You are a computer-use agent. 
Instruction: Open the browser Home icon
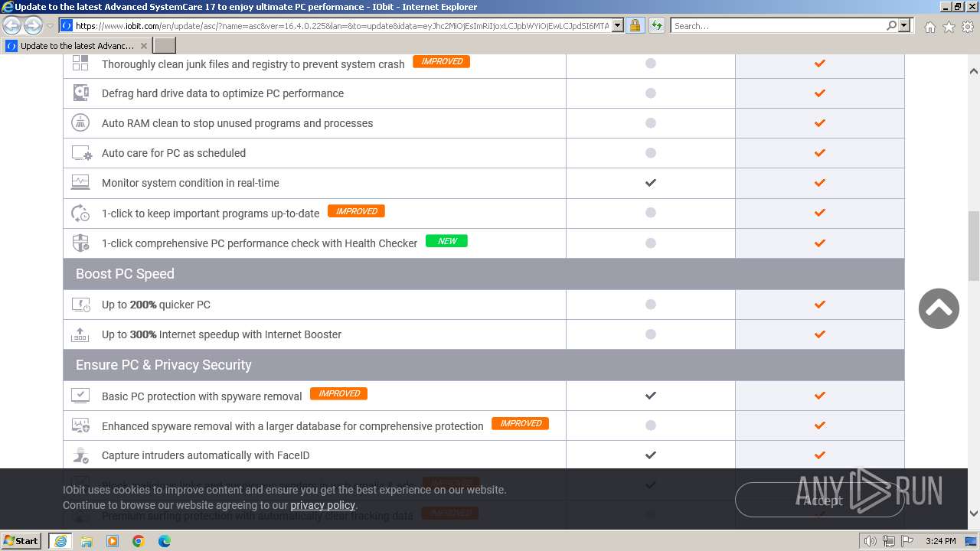click(x=929, y=27)
